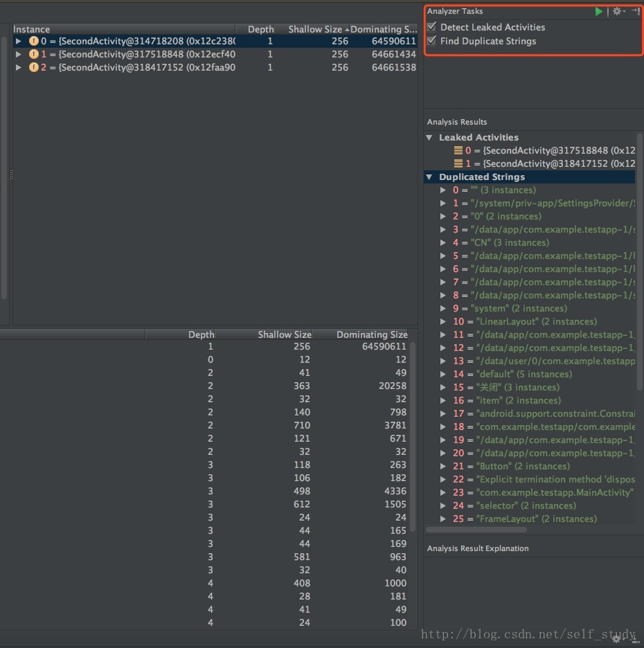Select duplicated string 0 empty string entry
The height and width of the screenshot is (648, 644).
coord(494,190)
